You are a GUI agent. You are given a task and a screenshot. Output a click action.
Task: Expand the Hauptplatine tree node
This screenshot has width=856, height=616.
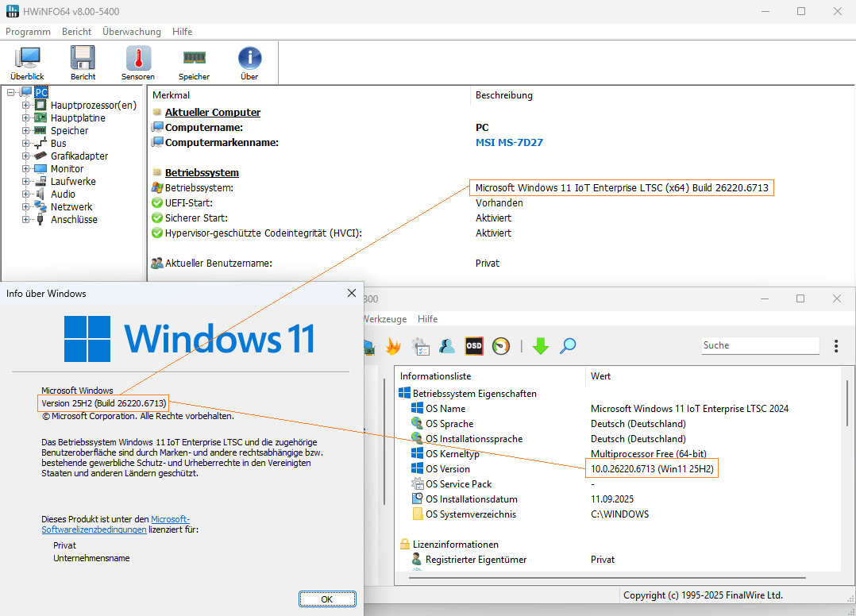pyautogui.click(x=25, y=117)
